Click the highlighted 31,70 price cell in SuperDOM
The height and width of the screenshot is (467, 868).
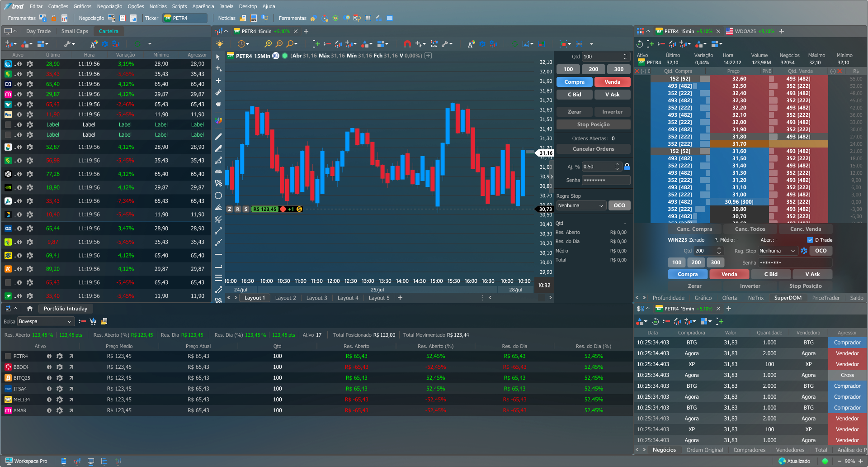(739, 144)
